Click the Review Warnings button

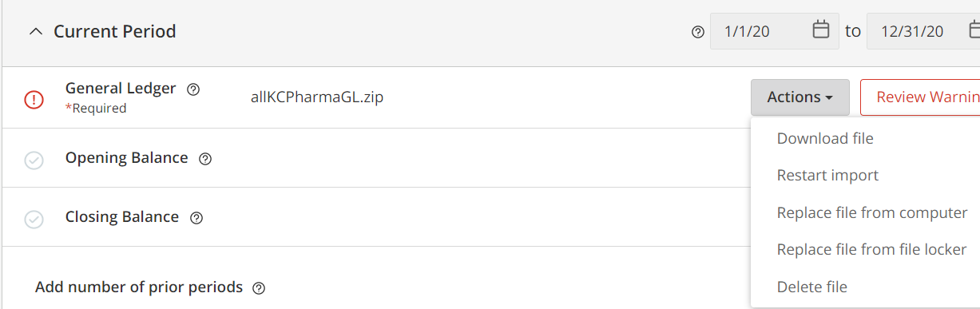pos(920,97)
